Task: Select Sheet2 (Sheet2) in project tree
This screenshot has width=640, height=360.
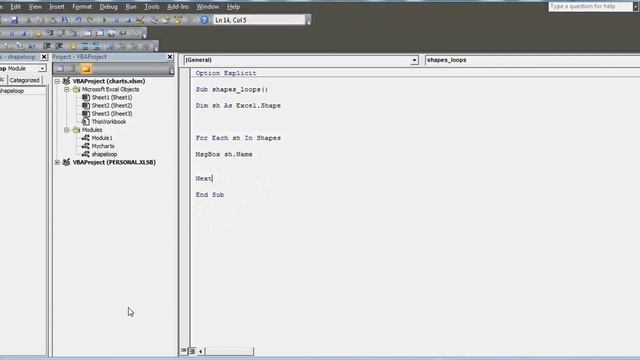Action: (112, 106)
